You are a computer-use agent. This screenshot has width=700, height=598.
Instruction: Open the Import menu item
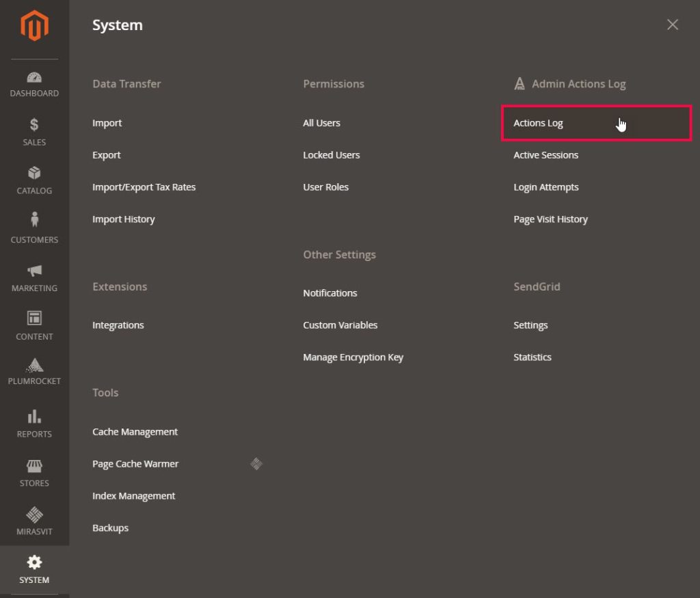(x=107, y=123)
